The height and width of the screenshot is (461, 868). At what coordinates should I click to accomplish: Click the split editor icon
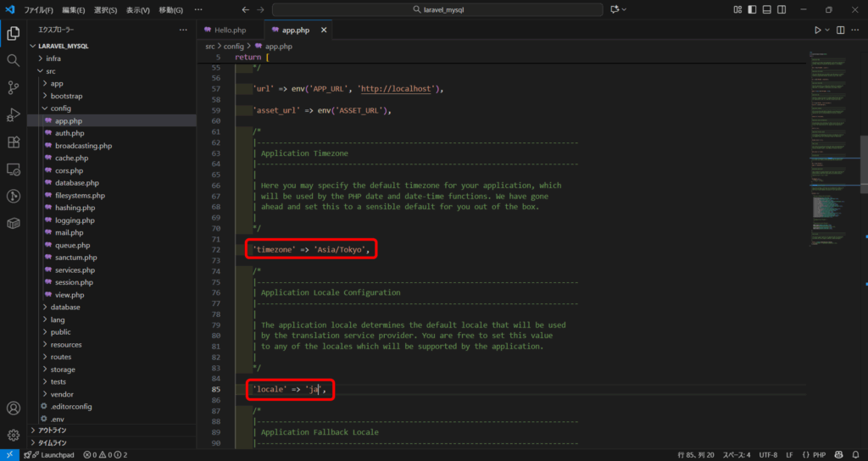[840, 30]
